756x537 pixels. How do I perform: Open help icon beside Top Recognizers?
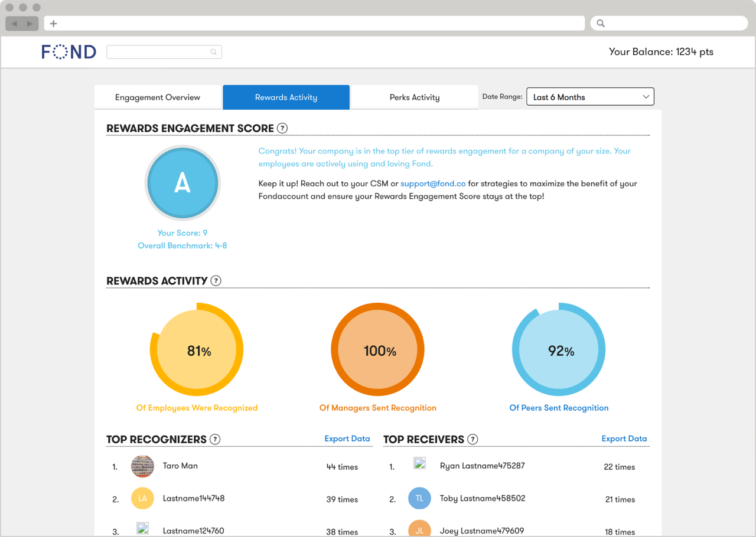click(x=215, y=439)
